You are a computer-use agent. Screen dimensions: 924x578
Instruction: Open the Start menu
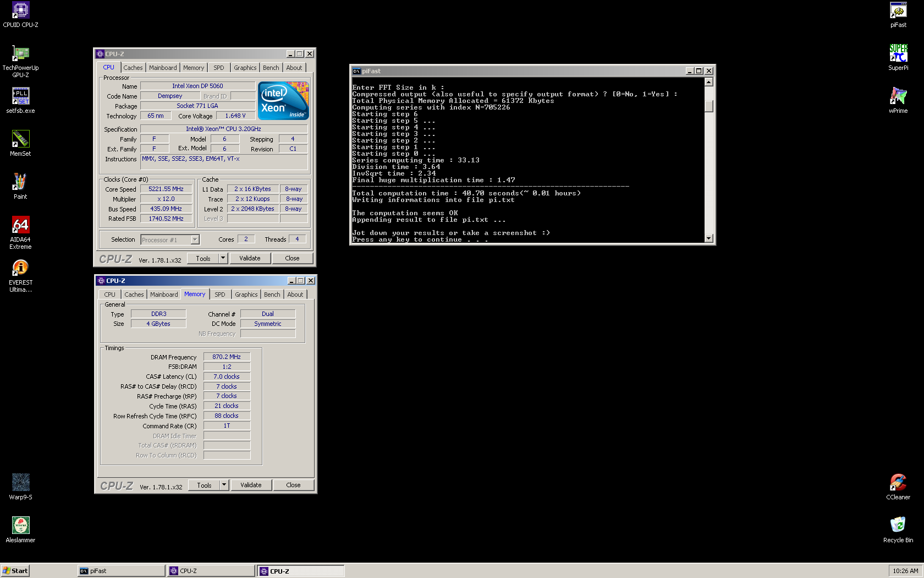[15, 571]
